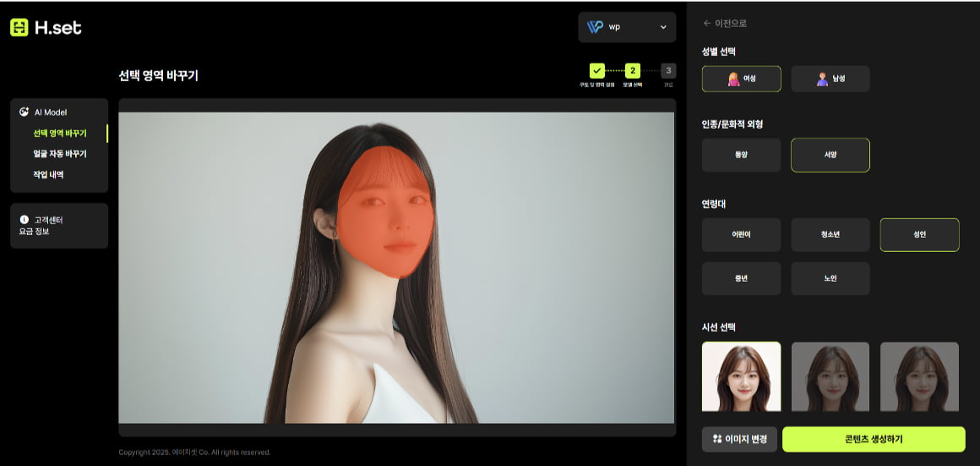Choose 동양 for appearance type

tap(741, 156)
